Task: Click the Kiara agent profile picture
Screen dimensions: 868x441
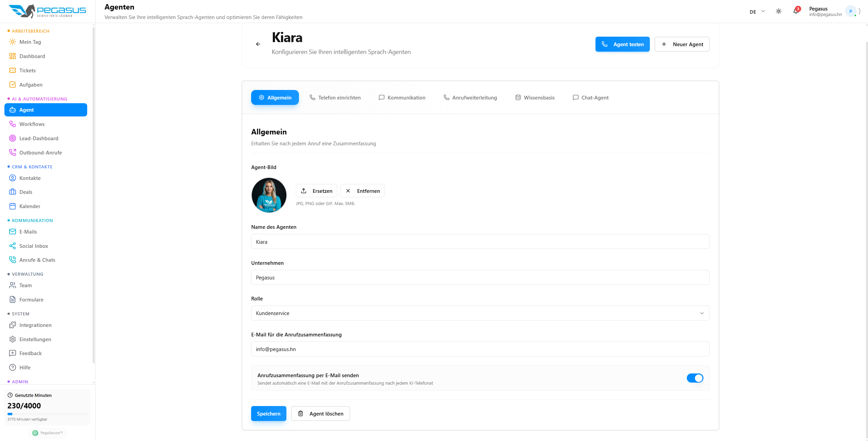Action: [269, 195]
